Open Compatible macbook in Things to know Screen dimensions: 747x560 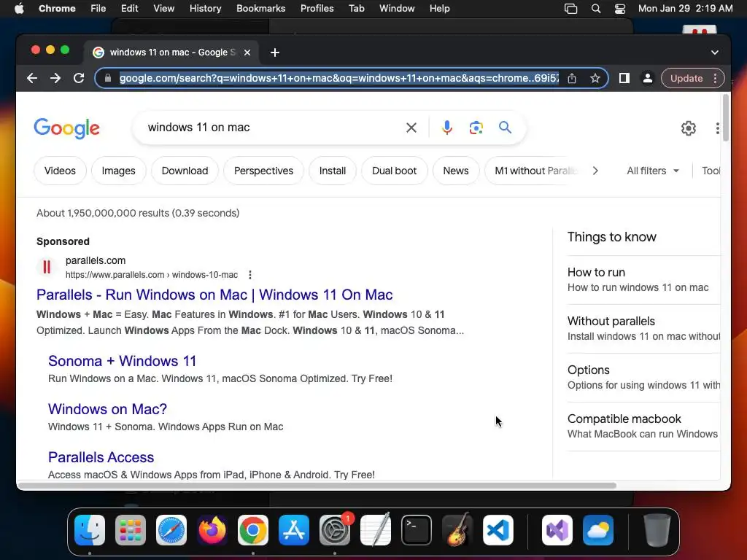click(643, 426)
